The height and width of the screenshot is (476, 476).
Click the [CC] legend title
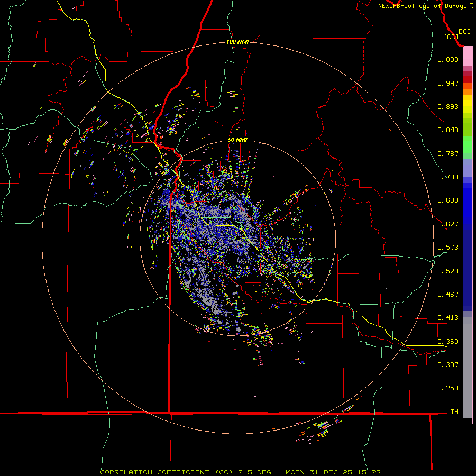pos(451,36)
